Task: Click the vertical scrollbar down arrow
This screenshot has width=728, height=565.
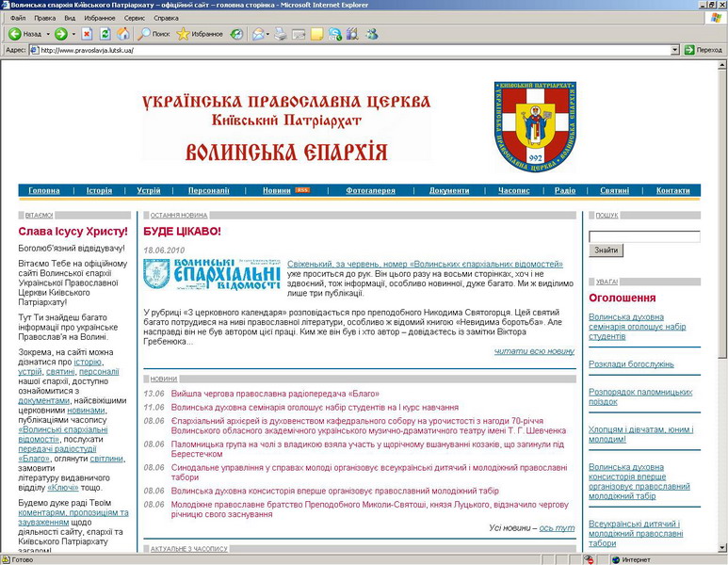Action: pyautogui.click(x=721, y=546)
